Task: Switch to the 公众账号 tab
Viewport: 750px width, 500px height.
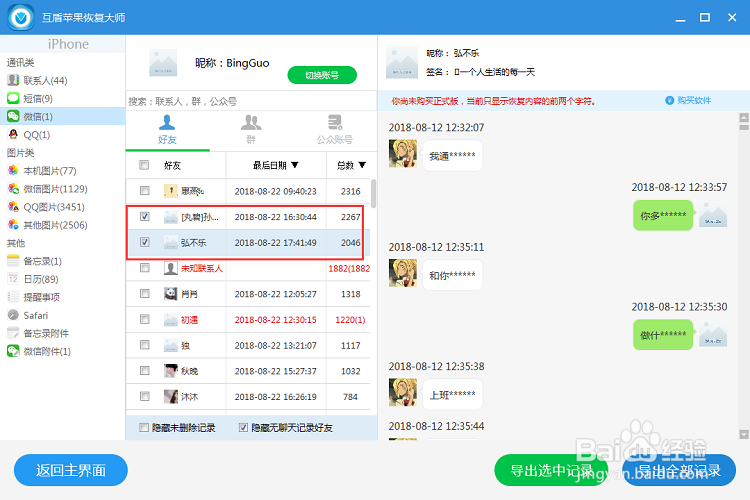Action: point(334,130)
